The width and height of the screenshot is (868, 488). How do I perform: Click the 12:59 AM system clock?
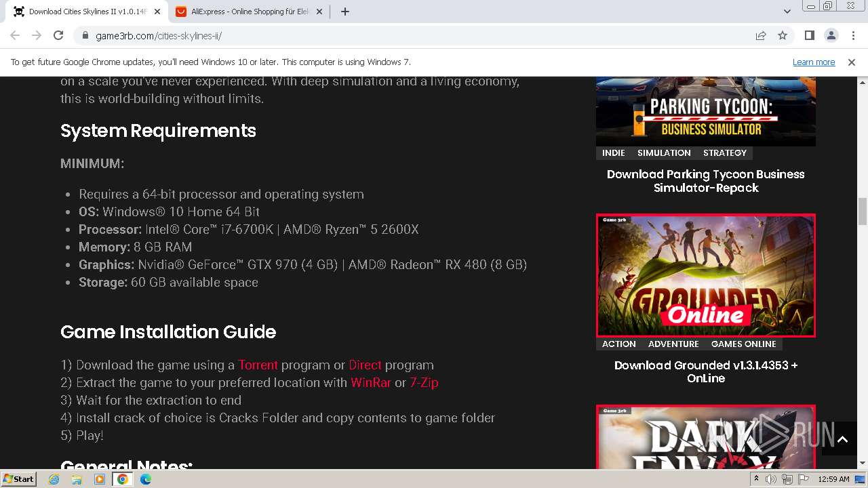coord(834,479)
